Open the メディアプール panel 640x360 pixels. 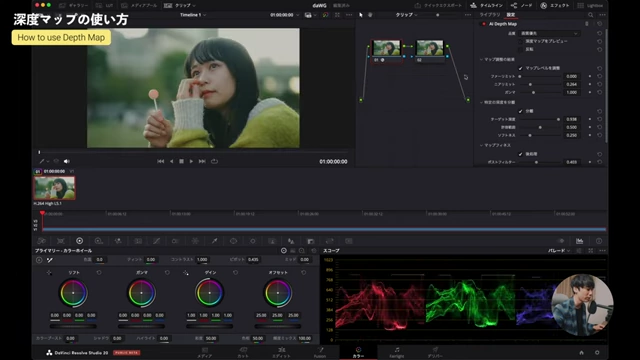pyautogui.click(x=139, y=5)
